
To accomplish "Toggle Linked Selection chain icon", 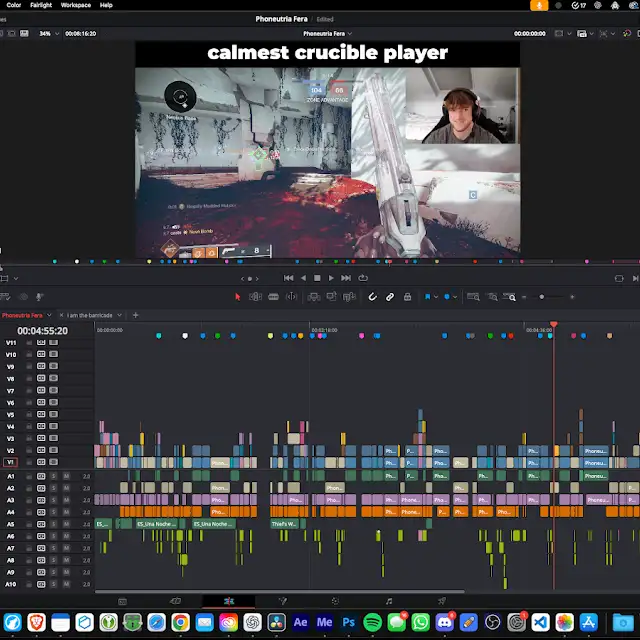I will 390,297.
